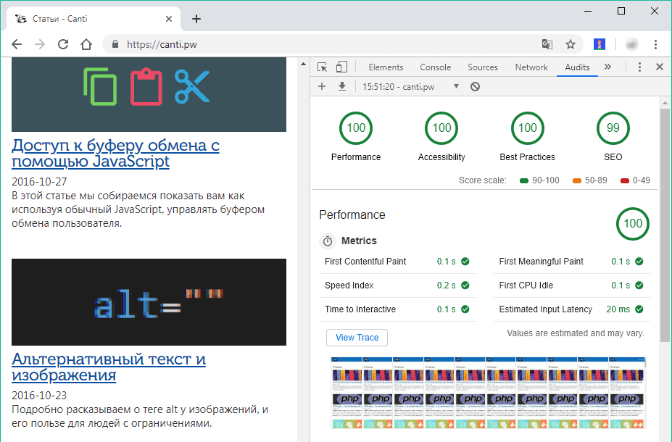Screen dimensions: 672x442
Task: Click the red 0-49 score scale swatch
Action: tap(624, 180)
